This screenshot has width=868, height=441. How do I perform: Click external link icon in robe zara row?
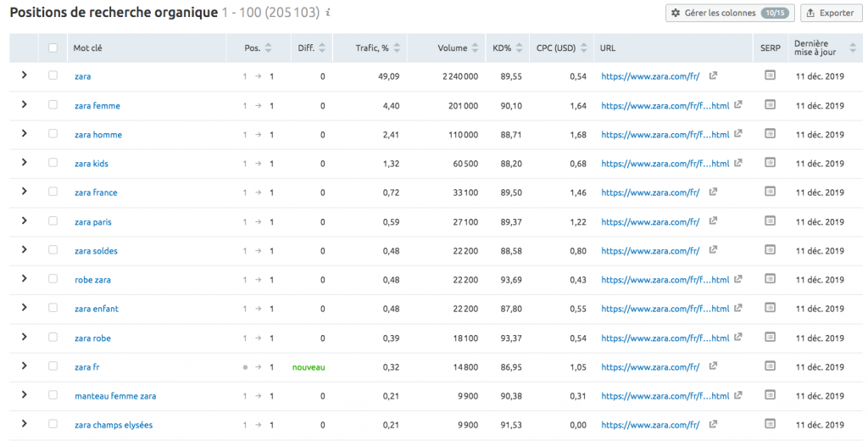(738, 279)
